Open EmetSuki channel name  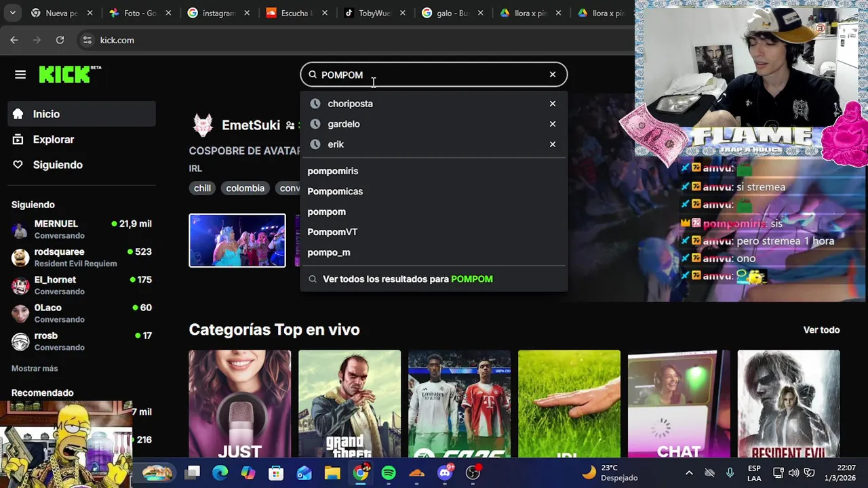(x=251, y=125)
